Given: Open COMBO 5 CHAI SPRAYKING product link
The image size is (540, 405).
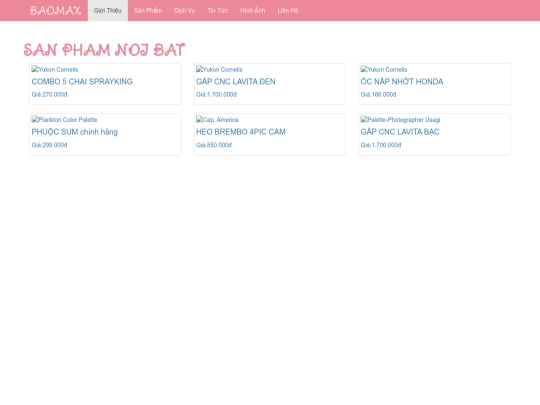Looking at the screenshot, I should click(x=82, y=82).
